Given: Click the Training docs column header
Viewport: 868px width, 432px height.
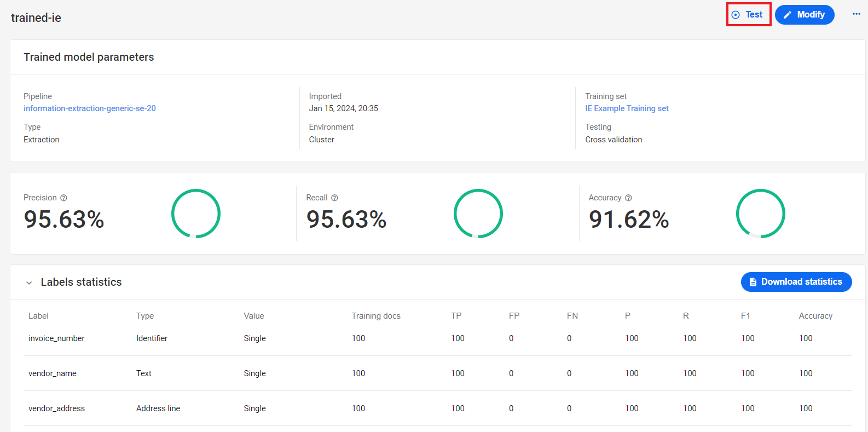Looking at the screenshot, I should [x=376, y=316].
